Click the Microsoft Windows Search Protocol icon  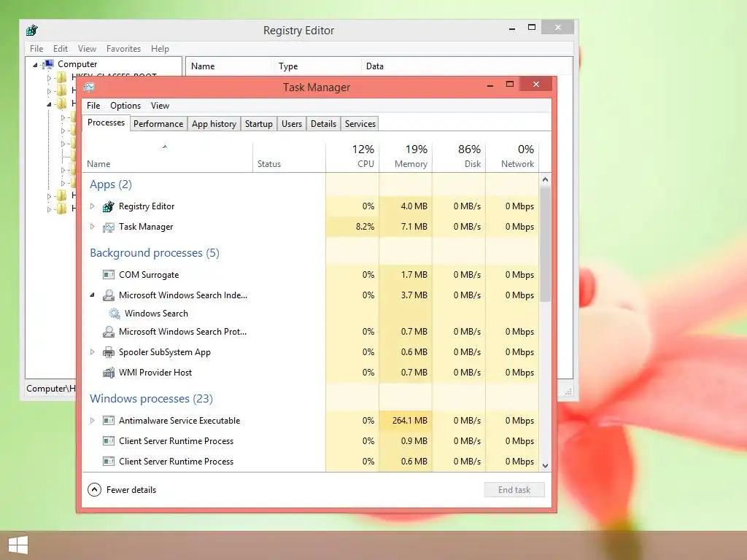[109, 332]
